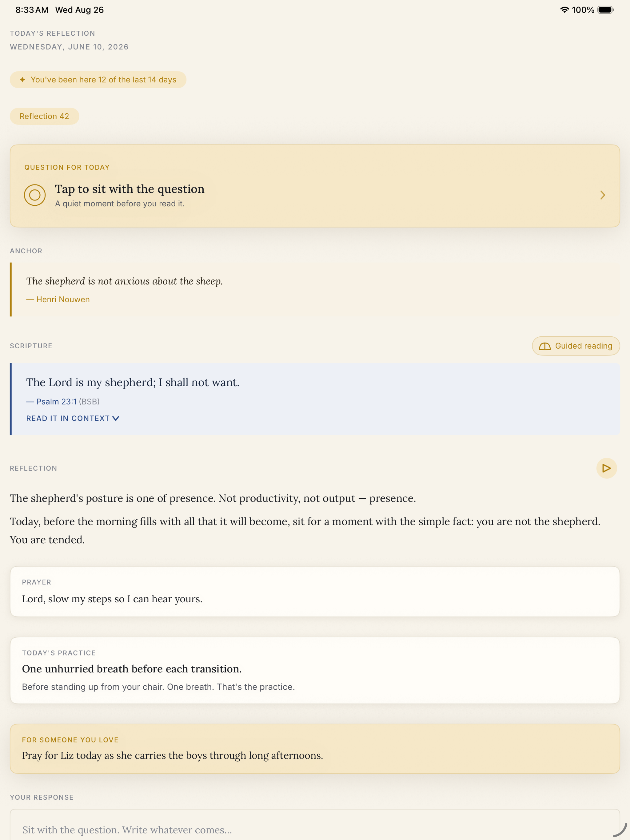Open the question via right chevron

(603, 195)
